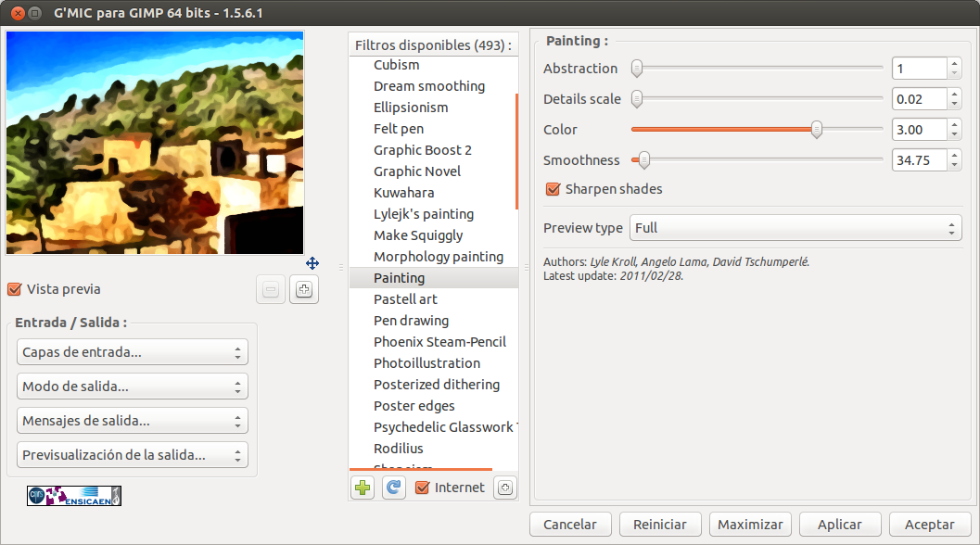Select the Ellipsionism filter

[411, 108]
